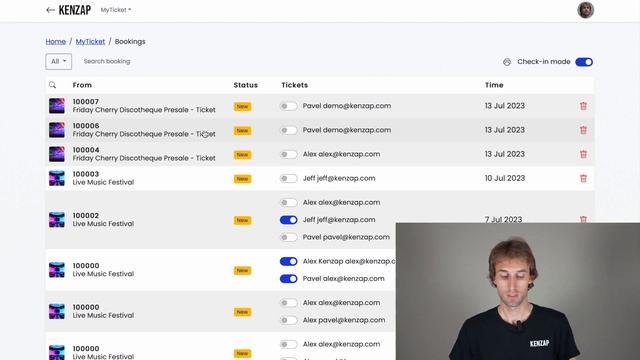Image resolution: width=640 pixels, height=360 pixels.
Task: Open event thumbnail of booking 100002
Action: tap(57, 220)
